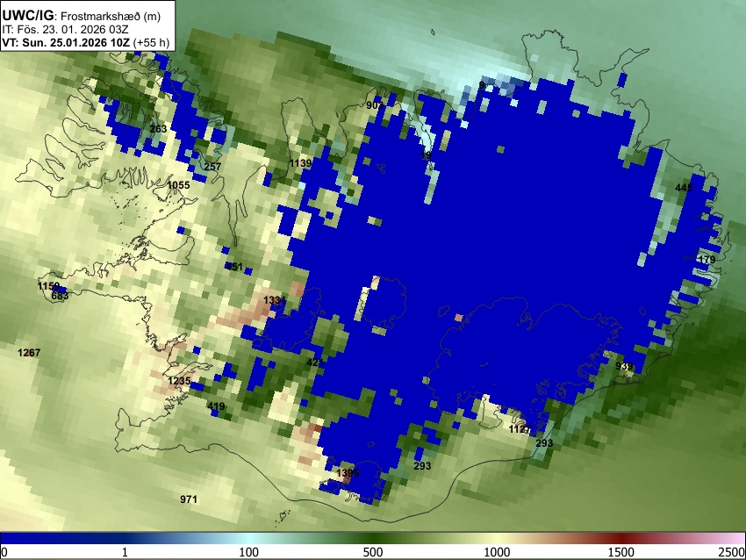Screen dimensions: 746x560
Task: Click the 1127 map value
Action: 520,429
